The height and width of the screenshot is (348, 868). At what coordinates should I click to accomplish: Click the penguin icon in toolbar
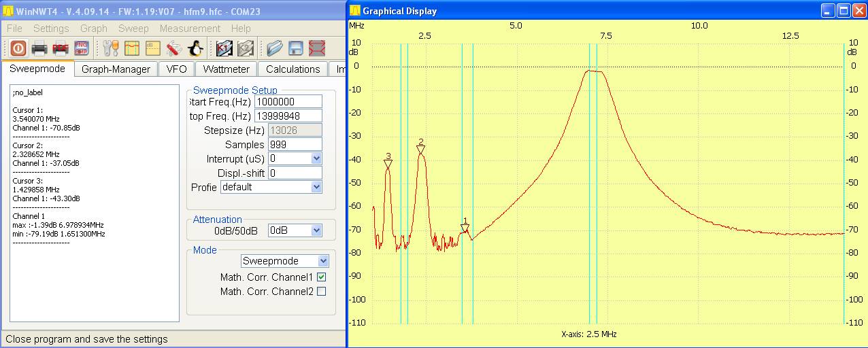point(196,48)
